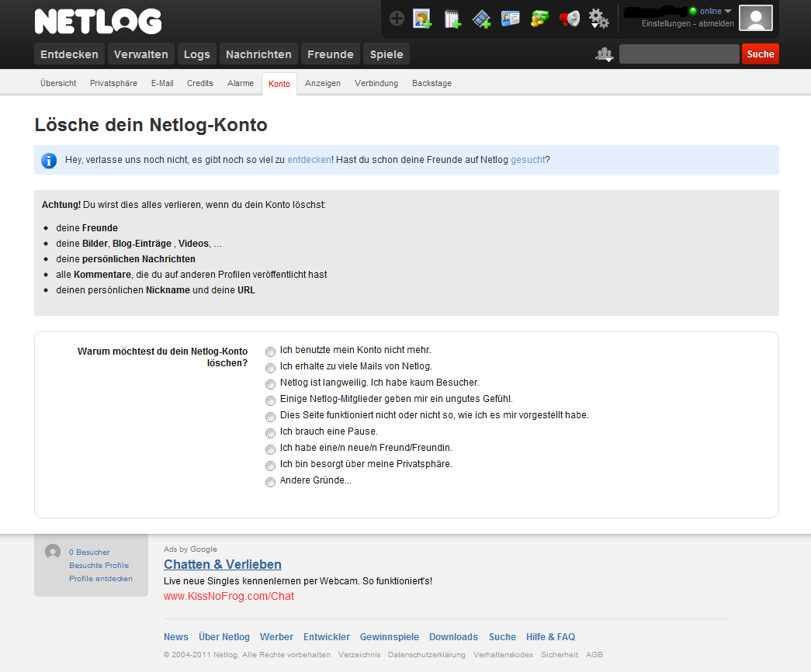Open the gears settings icon
The height and width of the screenshot is (672, 811).
tap(599, 19)
